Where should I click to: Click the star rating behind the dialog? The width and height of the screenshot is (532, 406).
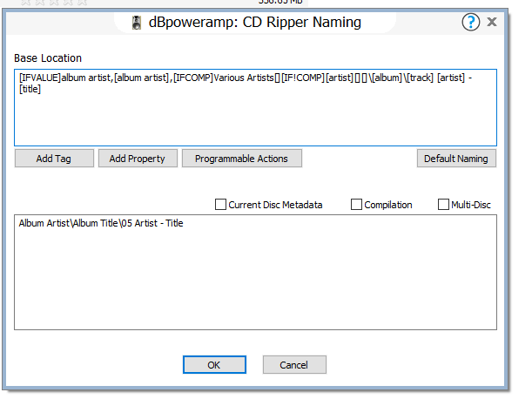coord(38,3)
